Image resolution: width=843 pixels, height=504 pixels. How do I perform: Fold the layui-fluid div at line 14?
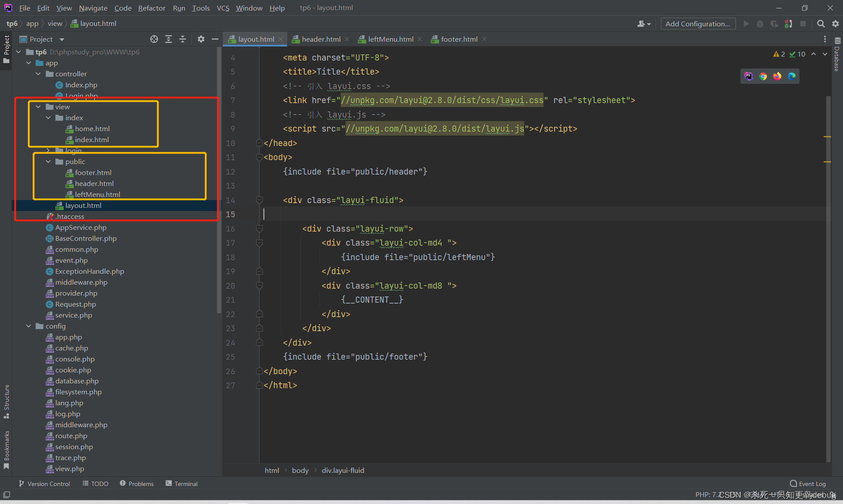pyautogui.click(x=259, y=200)
